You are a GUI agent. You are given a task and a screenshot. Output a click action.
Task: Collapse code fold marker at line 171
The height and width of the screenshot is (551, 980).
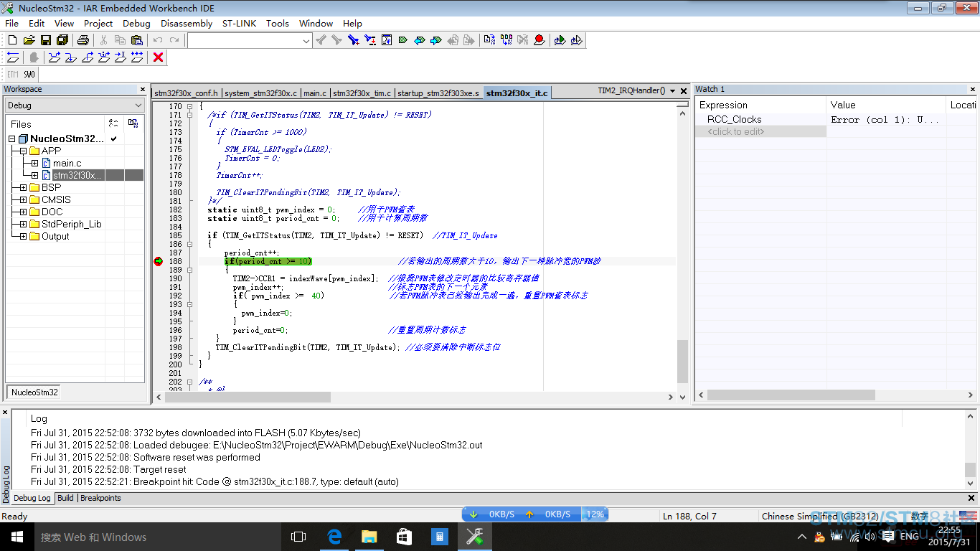[x=189, y=115]
